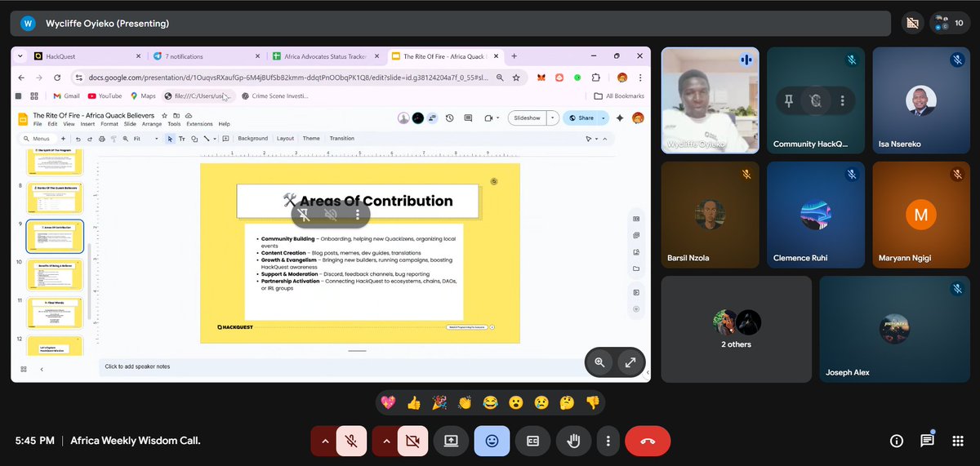Send the surprised face reaction

click(515, 402)
